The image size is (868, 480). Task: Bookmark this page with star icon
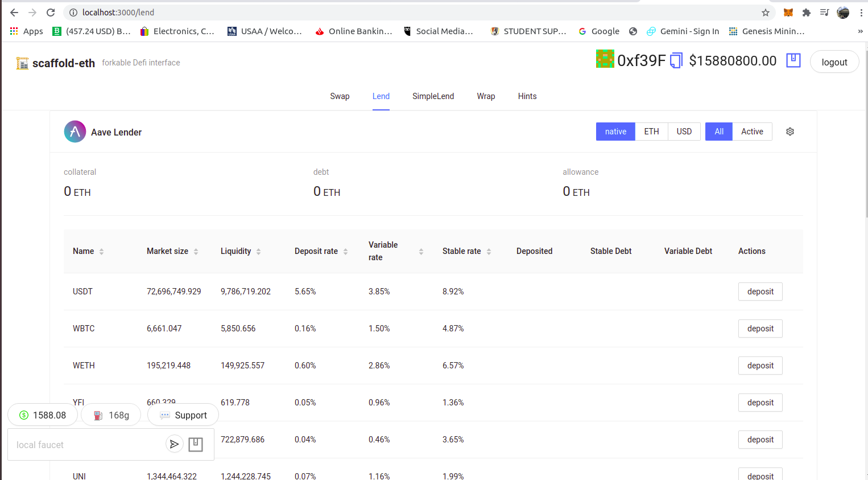[766, 13]
